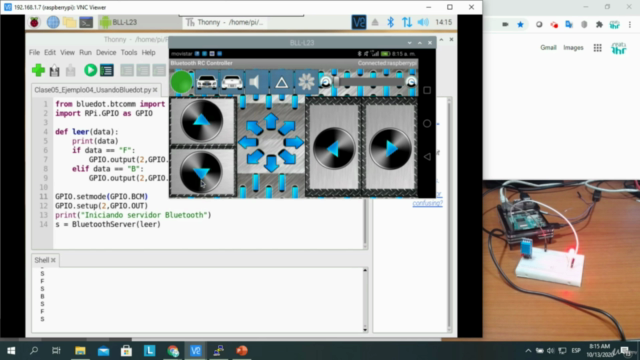Open the Raspberry Pi main menu
This screenshot has height=360, width=640.
[x=34, y=22]
